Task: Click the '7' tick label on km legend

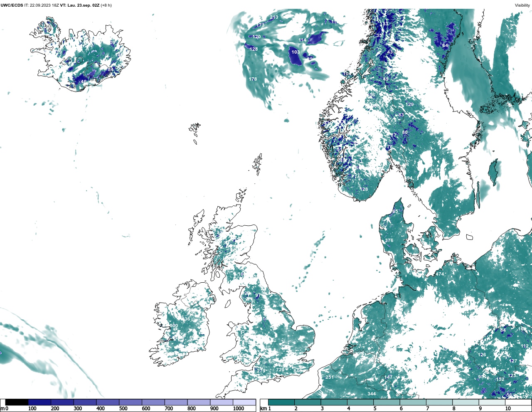Action: 427,409
